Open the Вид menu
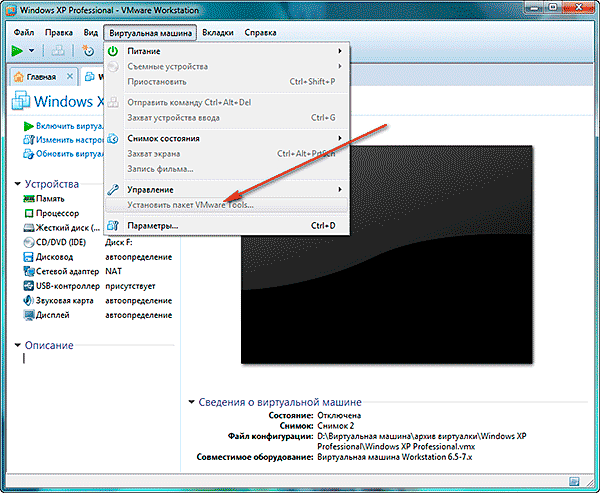 coord(91,33)
